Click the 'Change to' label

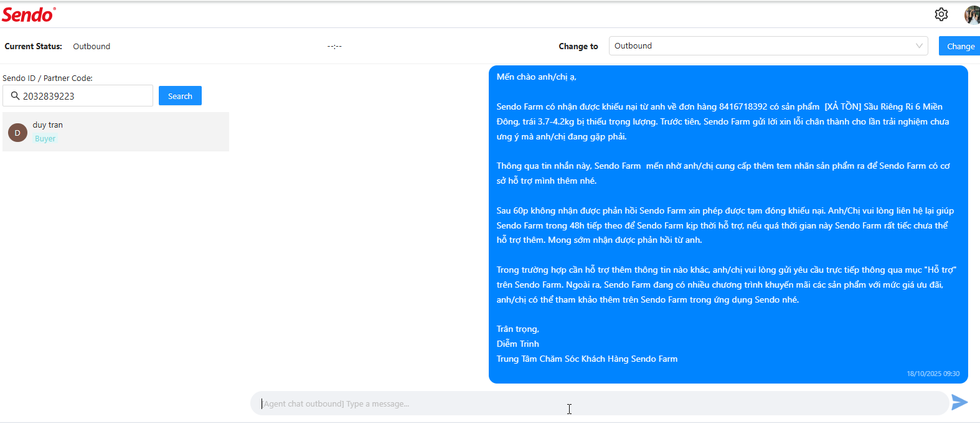(x=578, y=47)
